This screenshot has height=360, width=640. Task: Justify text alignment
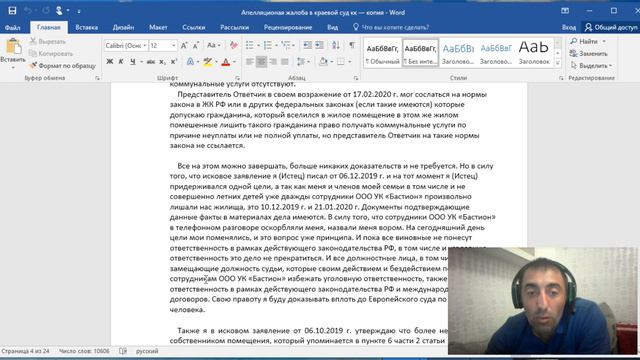click(284, 62)
